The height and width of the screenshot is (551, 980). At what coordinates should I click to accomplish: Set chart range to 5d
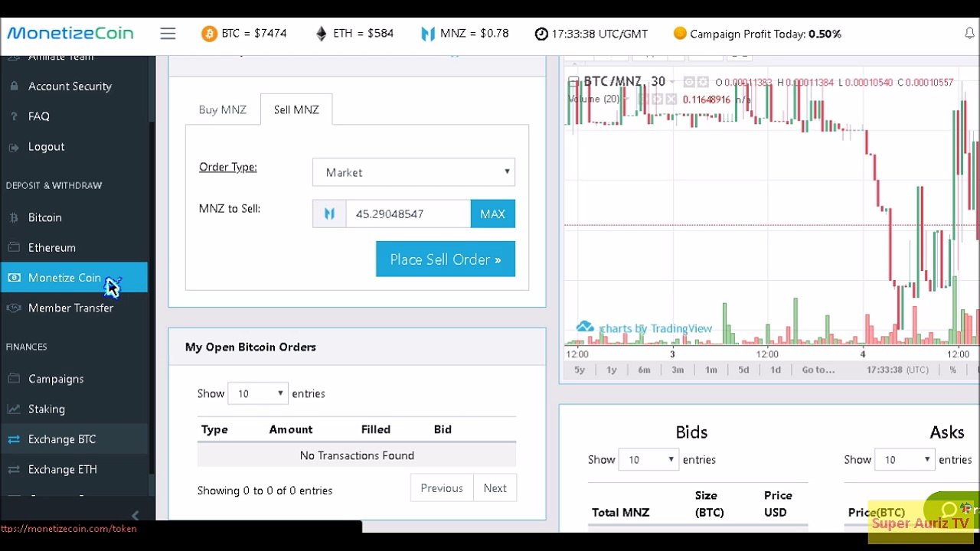743,370
